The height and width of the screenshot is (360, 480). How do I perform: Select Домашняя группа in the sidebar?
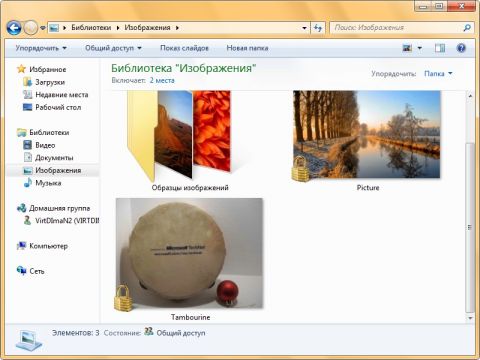pos(59,208)
